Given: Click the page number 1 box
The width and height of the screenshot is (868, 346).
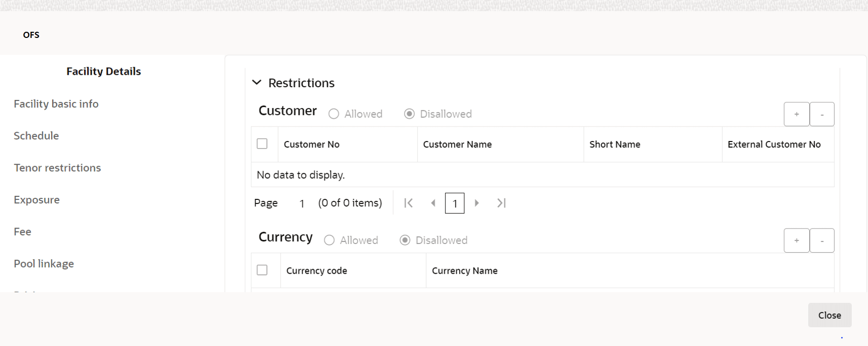Looking at the screenshot, I should click(x=455, y=203).
